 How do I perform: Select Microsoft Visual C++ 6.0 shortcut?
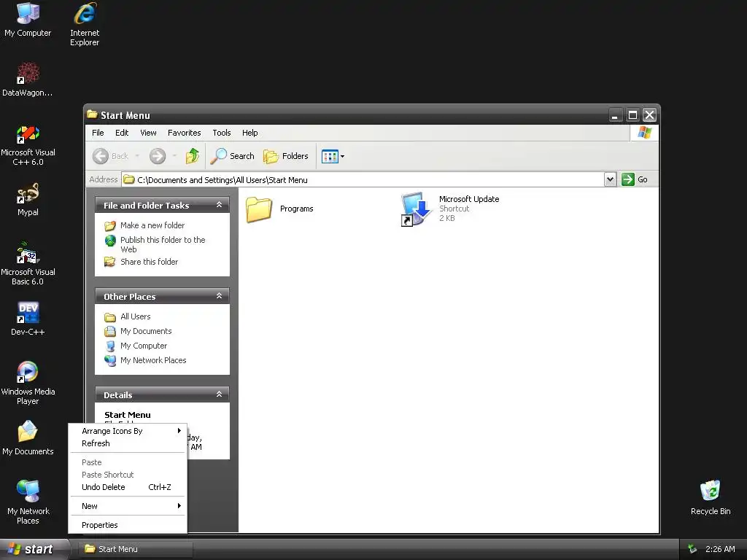coord(28,145)
